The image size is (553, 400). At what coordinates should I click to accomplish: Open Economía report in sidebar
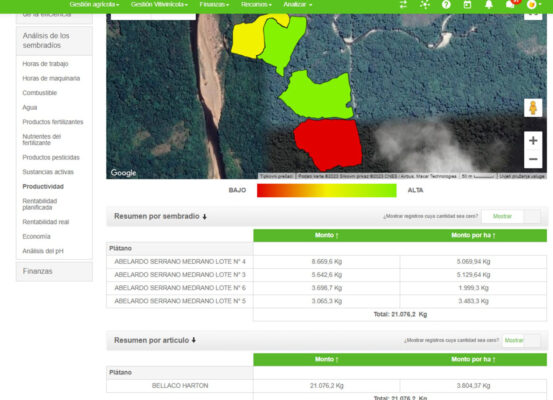pyautogui.click(x=36, y=236)
